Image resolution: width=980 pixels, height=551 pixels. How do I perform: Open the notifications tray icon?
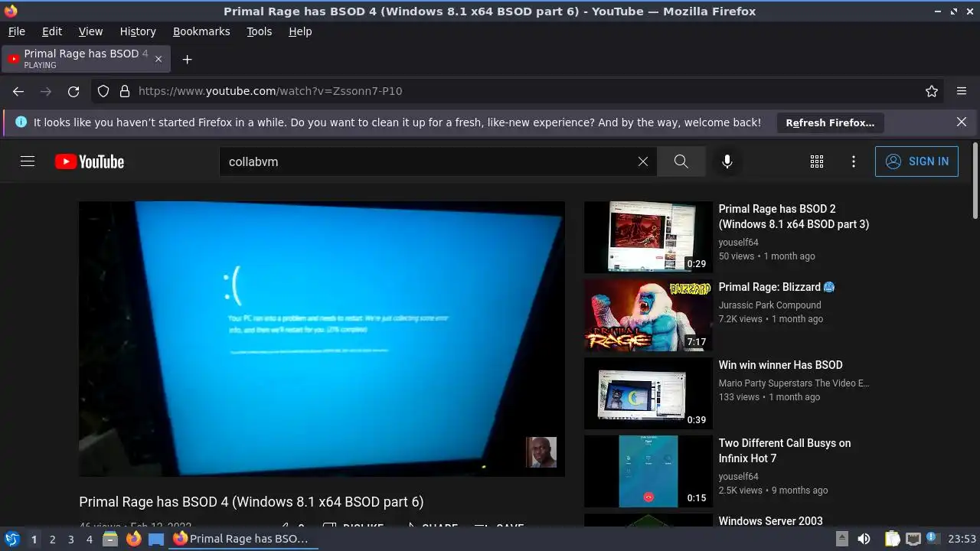933,539
